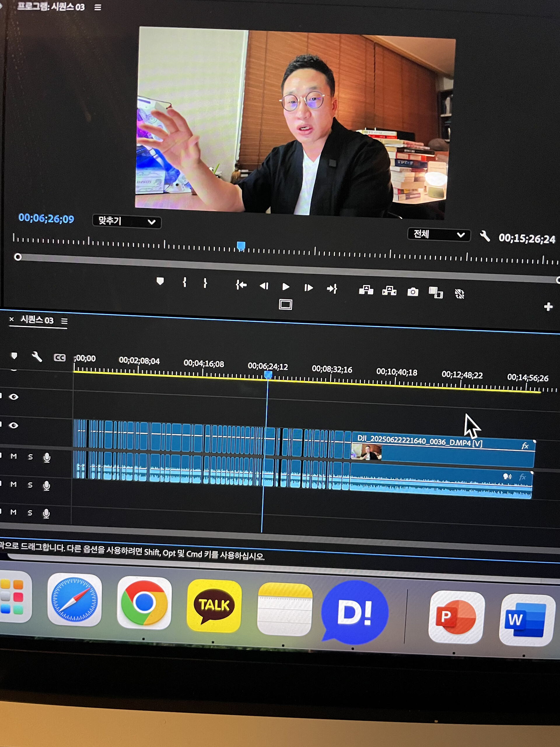This screenshot has width=560, height=747.
Task: Toggle closed captions track CC icon
Action: 60,358
